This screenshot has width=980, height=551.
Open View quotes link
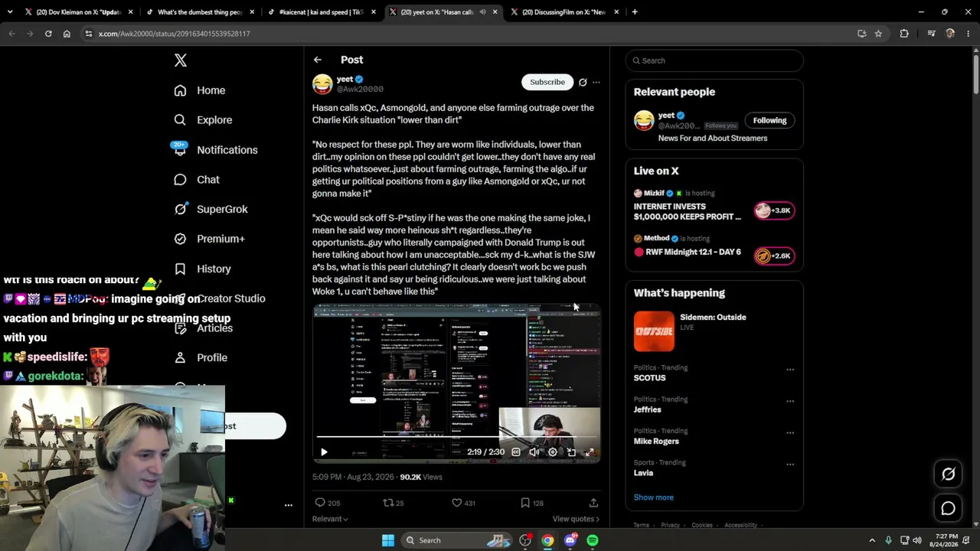tap(576, 519)
